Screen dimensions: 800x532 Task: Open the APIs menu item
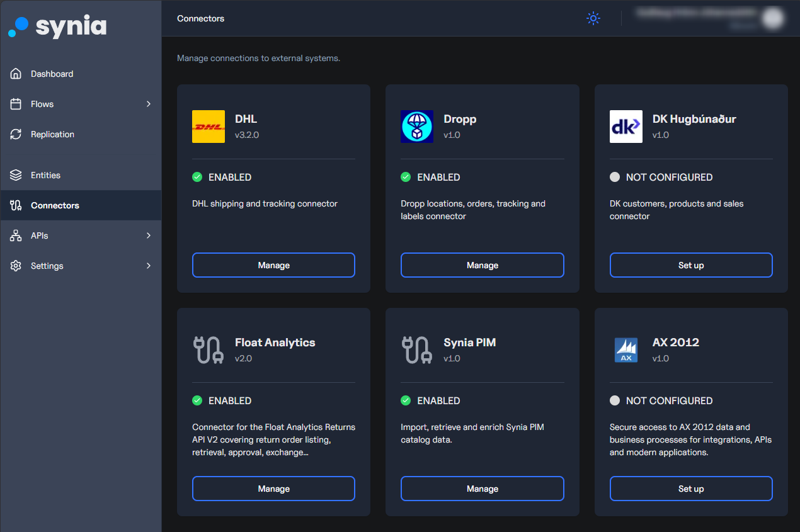81,235
